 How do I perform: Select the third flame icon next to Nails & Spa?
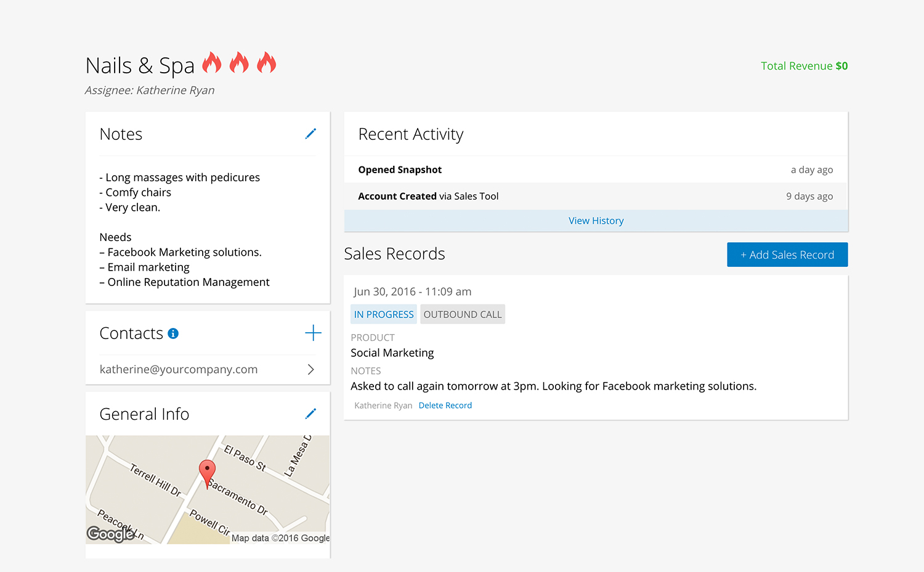267,62
